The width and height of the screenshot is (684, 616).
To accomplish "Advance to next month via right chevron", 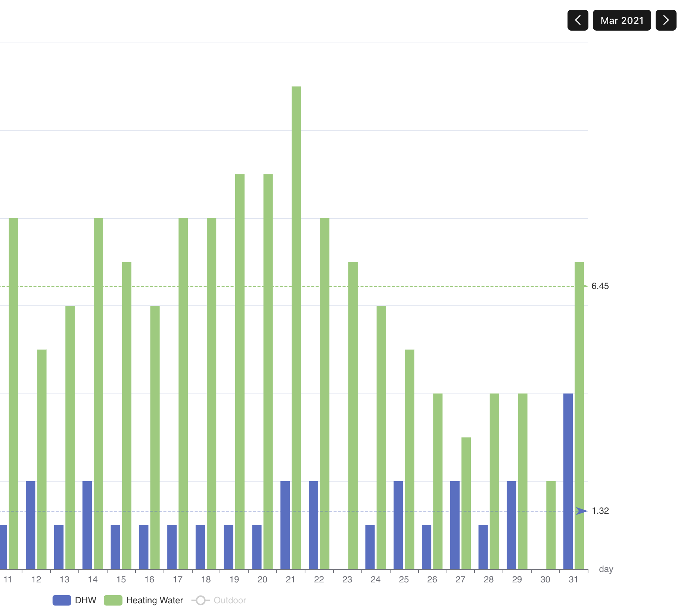I will (x=666, y=21).
